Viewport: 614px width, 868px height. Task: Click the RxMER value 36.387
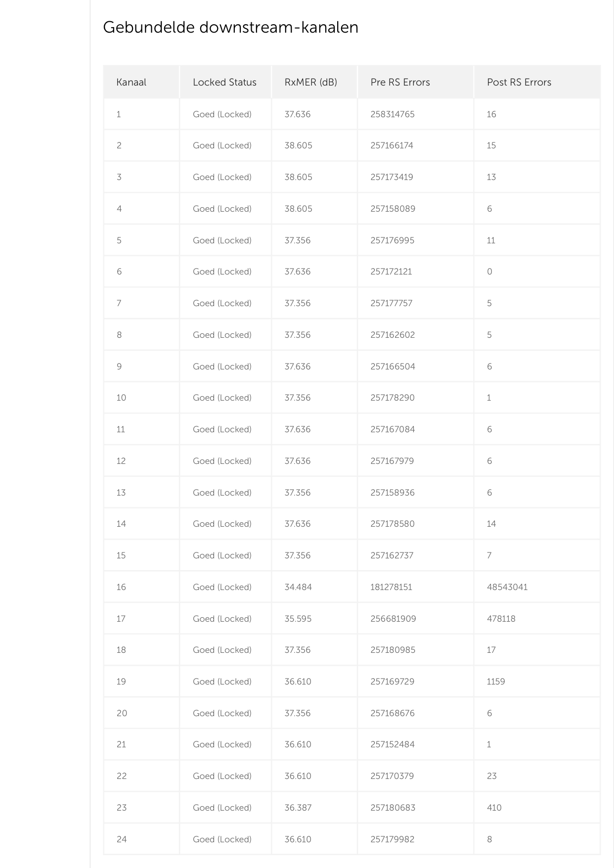click(x=298, y=808)
